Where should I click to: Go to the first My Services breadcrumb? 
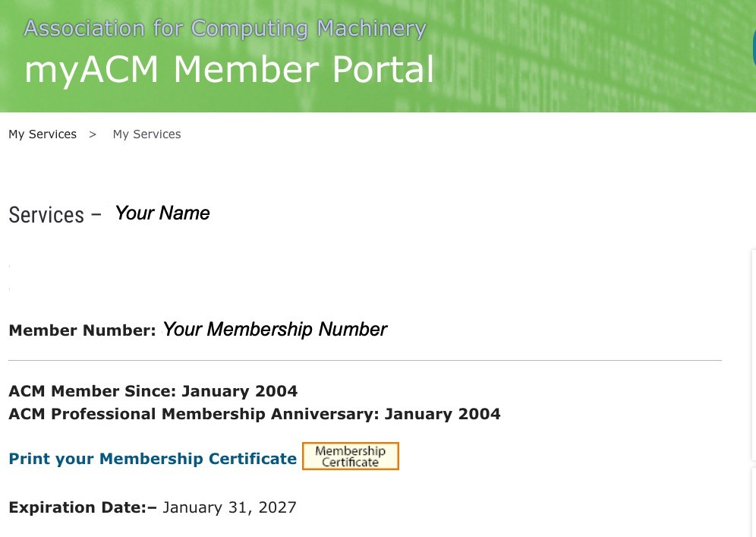click(43, 134)
